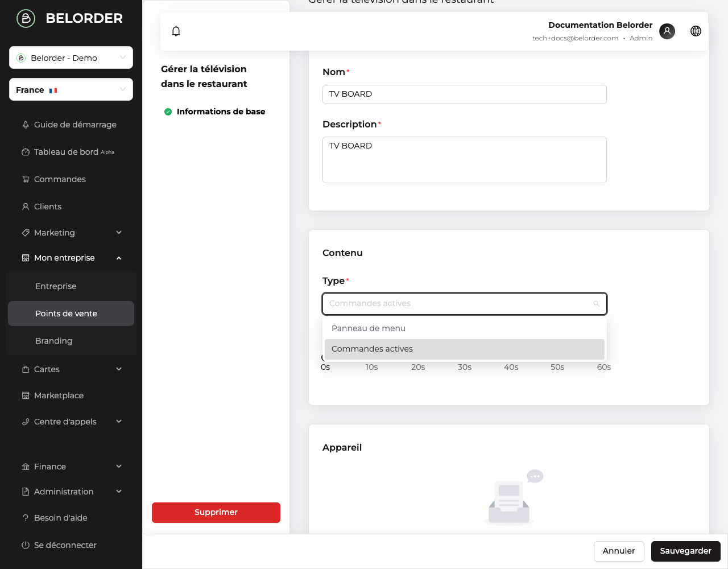Click the Nom input field
The image size is (728, 569).
click(x=465, y=94)
